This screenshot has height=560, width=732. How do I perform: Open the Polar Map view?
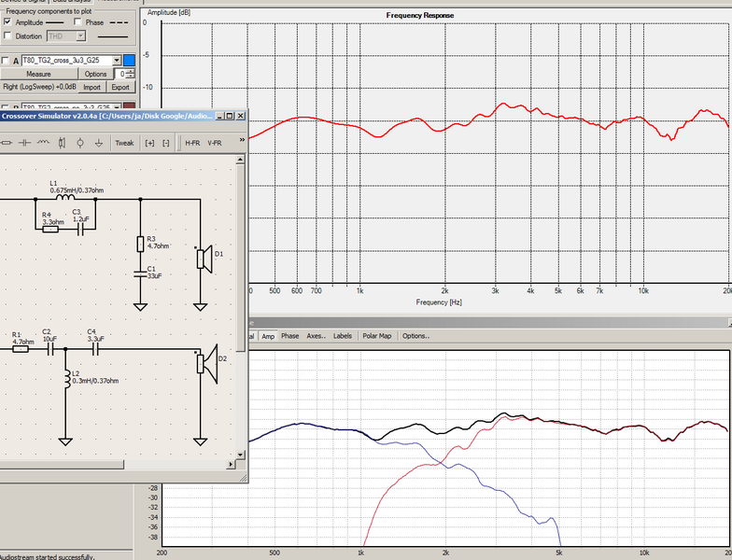[377, 336]
